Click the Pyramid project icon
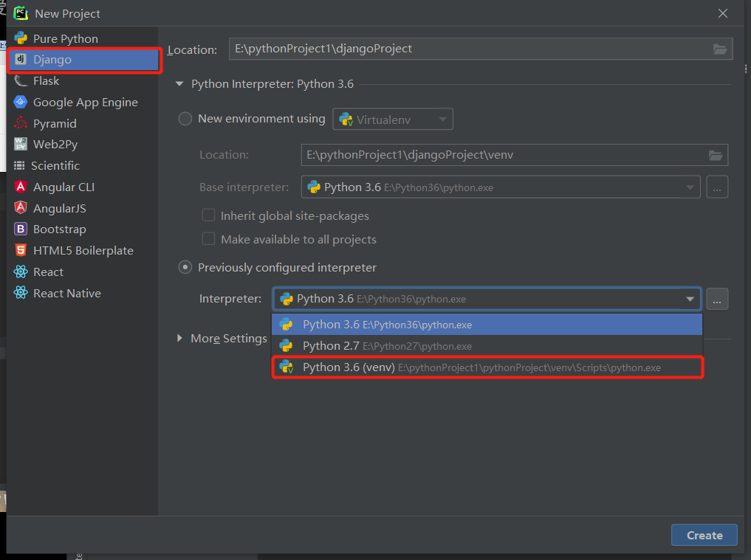Viewport: 751px width, 560px height. pos(21,123)
